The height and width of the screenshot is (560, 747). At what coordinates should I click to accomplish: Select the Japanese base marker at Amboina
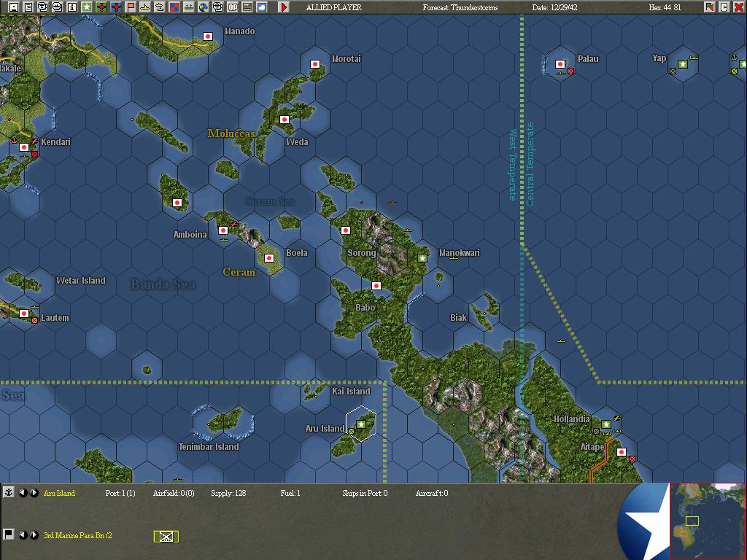click(x=223, y=230)
